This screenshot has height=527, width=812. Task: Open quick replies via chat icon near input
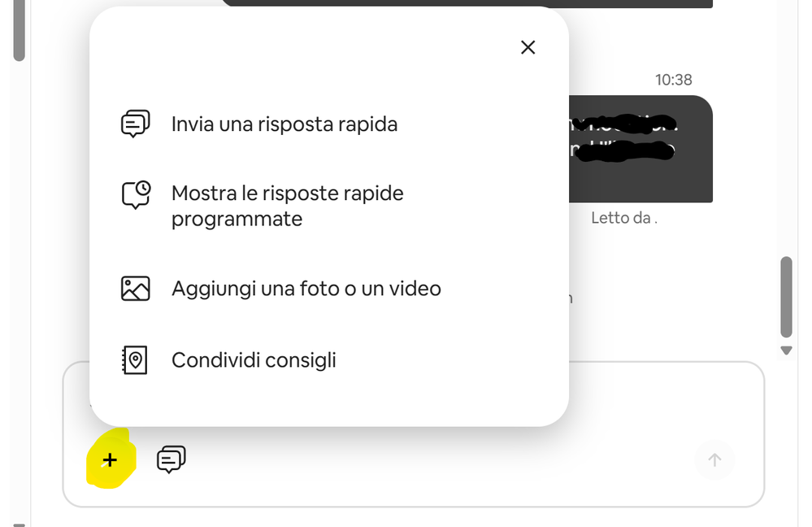171,459
